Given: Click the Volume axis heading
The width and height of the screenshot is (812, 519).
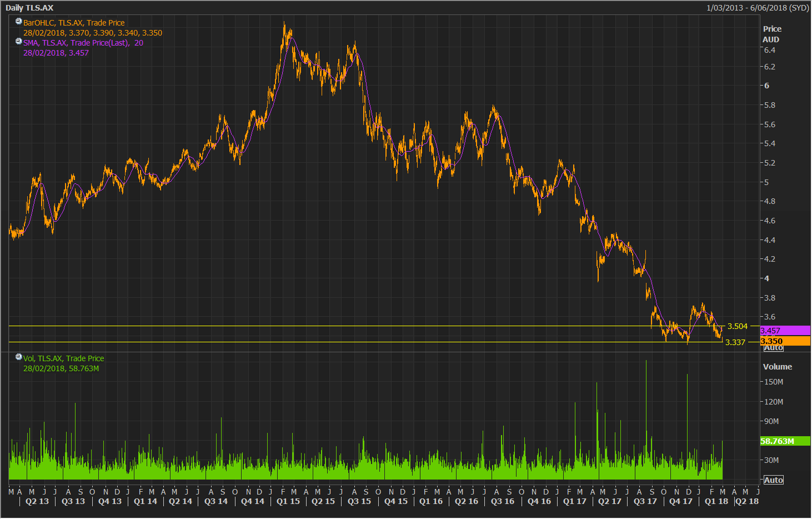Looking at the screenshot, I should 778,367.
